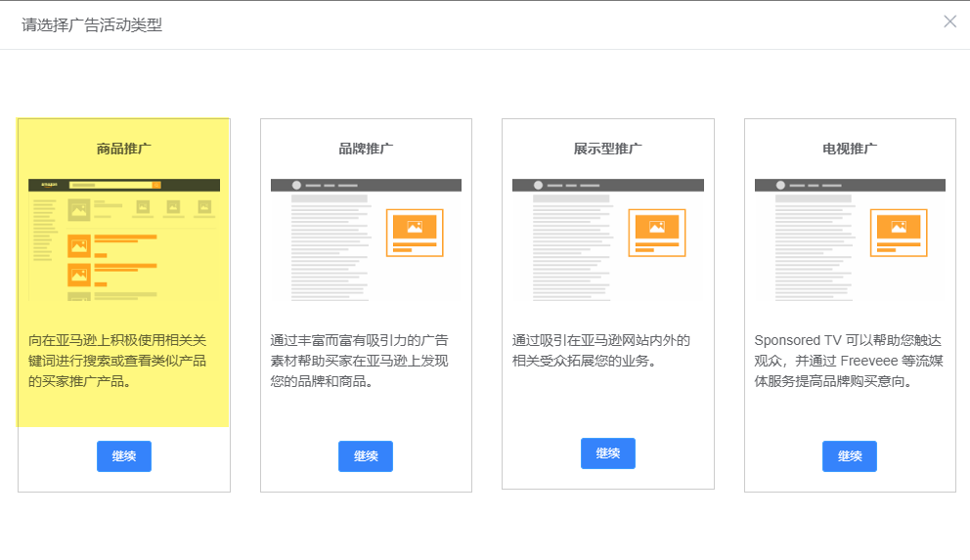The width and height of the screenshot is (970, 560).
Task: Click the 展示型推广 page layout illustration
Action: click(x=607, y=239)
